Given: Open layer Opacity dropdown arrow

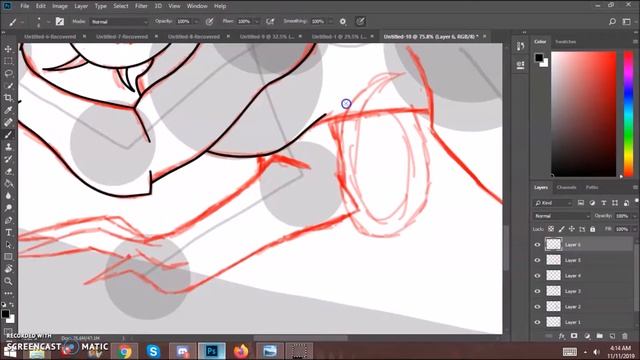Looking at the screenshot, I should 634,216.
